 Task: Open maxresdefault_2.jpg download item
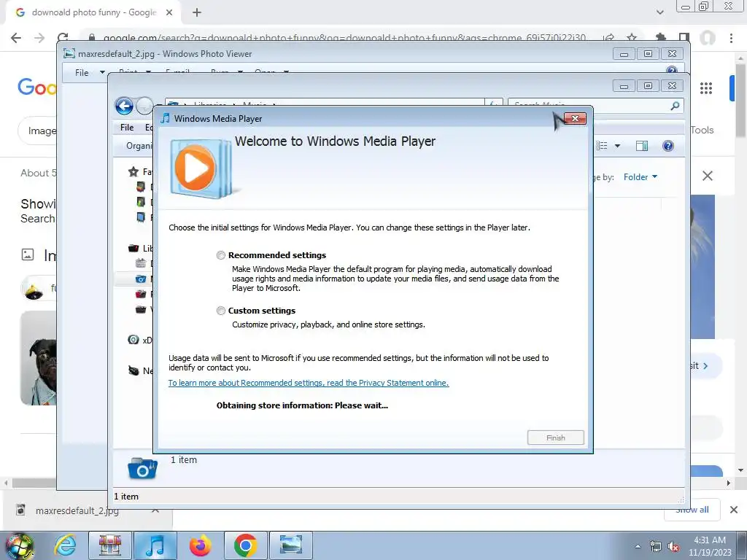pos(77,511)
